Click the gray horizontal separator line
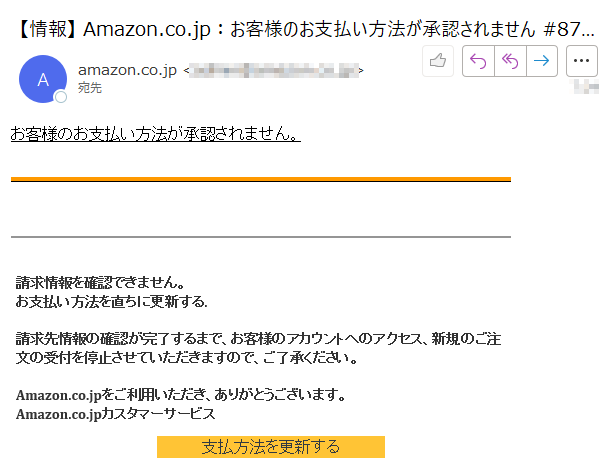The width and height of the screenshot is (606, 476). click(x=261, y=237)
